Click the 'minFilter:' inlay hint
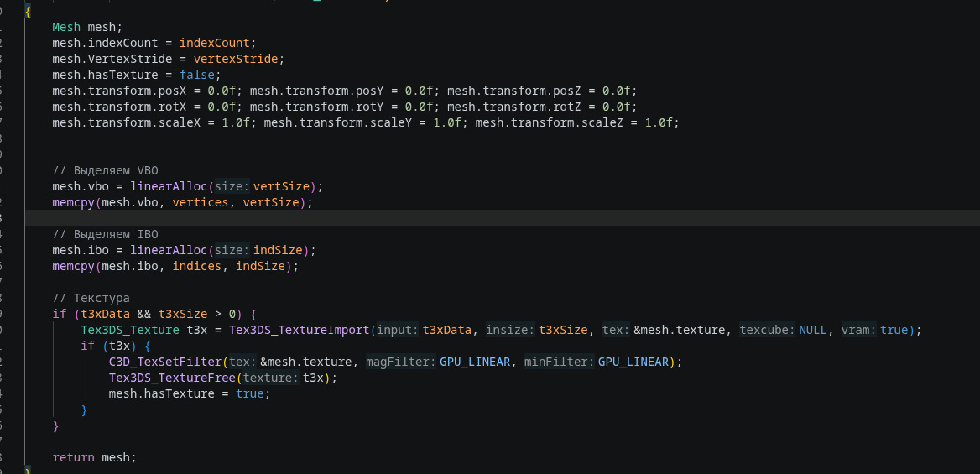 (x=560, y=362)
